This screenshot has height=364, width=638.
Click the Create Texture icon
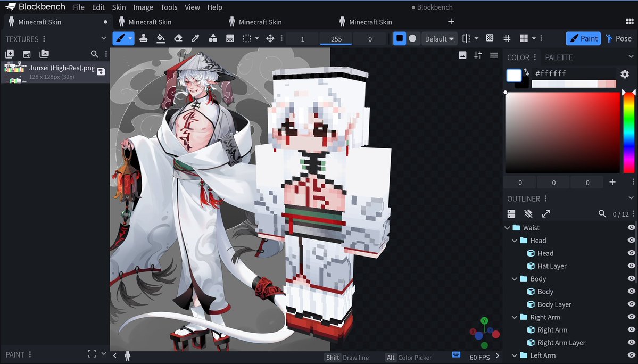(10, 54)
